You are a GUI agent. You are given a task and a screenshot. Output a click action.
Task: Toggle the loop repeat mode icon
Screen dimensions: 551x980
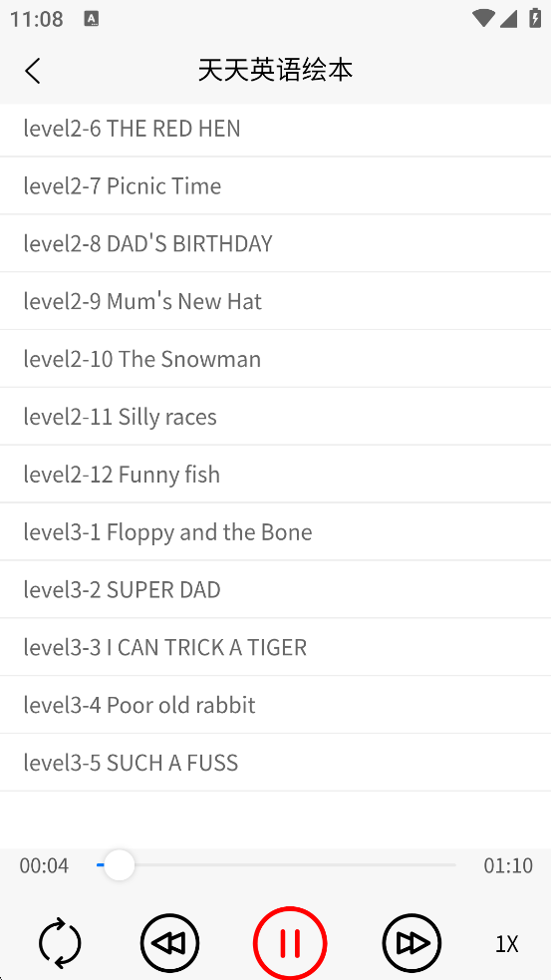(x=60, y=942)
